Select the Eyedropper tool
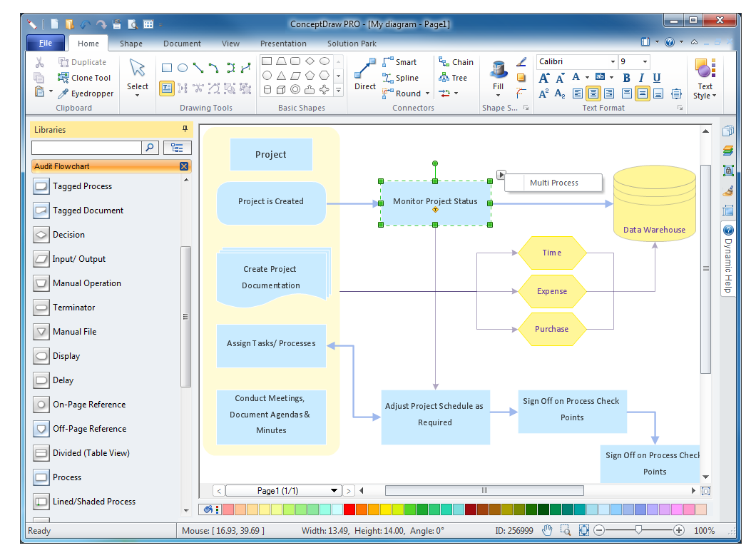The height and width of the screenshot is (553, 756). 86,93
